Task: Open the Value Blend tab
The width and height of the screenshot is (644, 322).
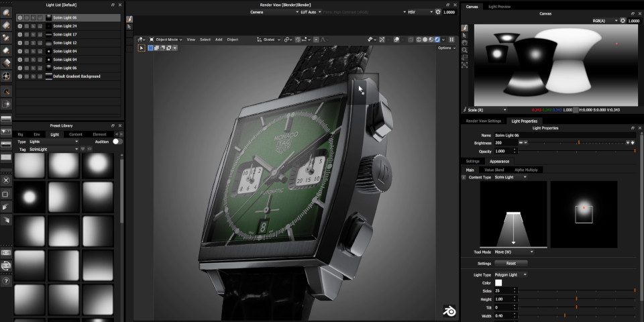Action: click(x=494, y=170)
